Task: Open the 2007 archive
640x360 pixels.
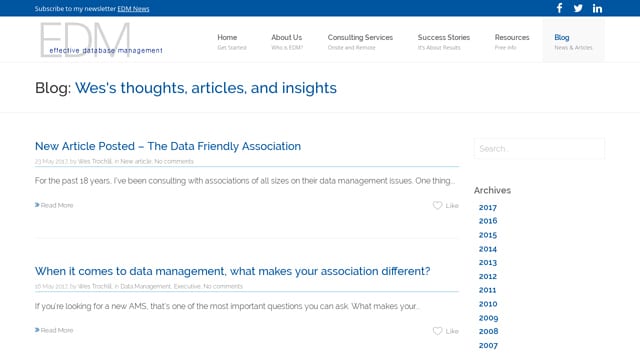Action: [x=488, y=346]
